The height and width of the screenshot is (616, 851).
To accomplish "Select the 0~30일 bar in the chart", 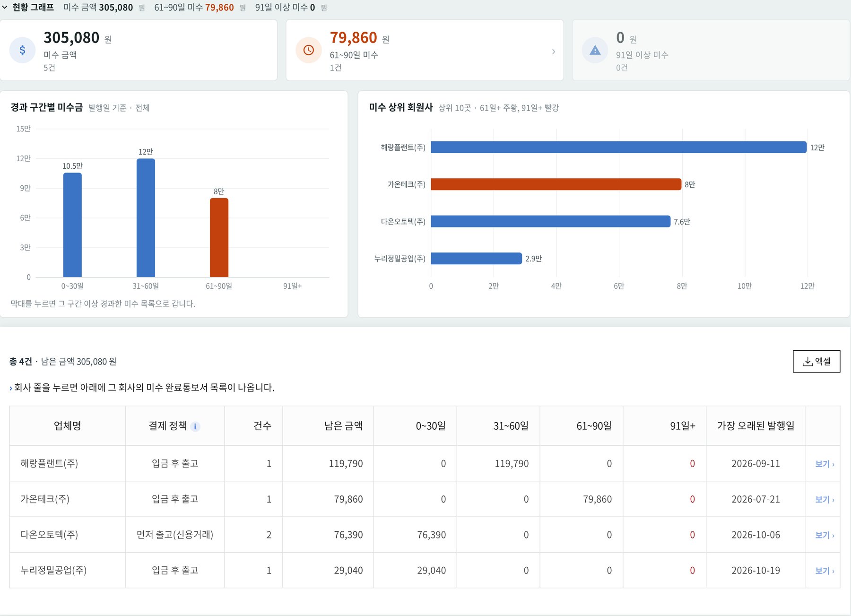I will pos(72,225).
